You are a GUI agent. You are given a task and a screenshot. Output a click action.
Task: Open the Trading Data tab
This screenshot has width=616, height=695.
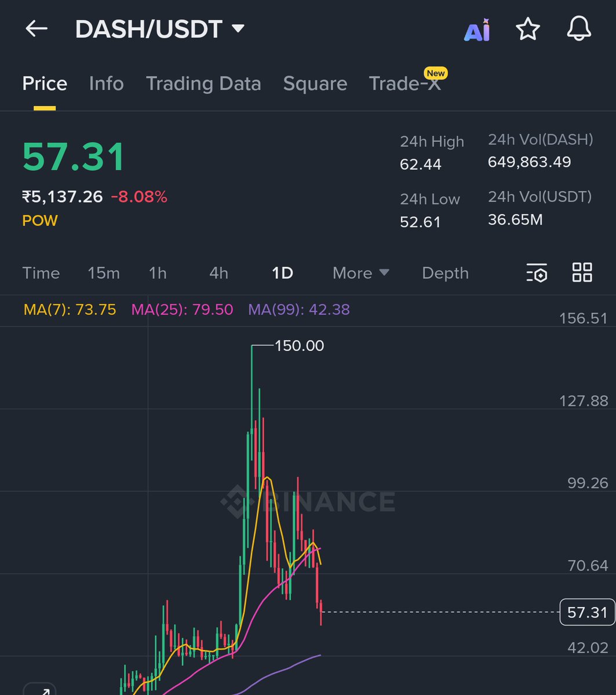203,83
